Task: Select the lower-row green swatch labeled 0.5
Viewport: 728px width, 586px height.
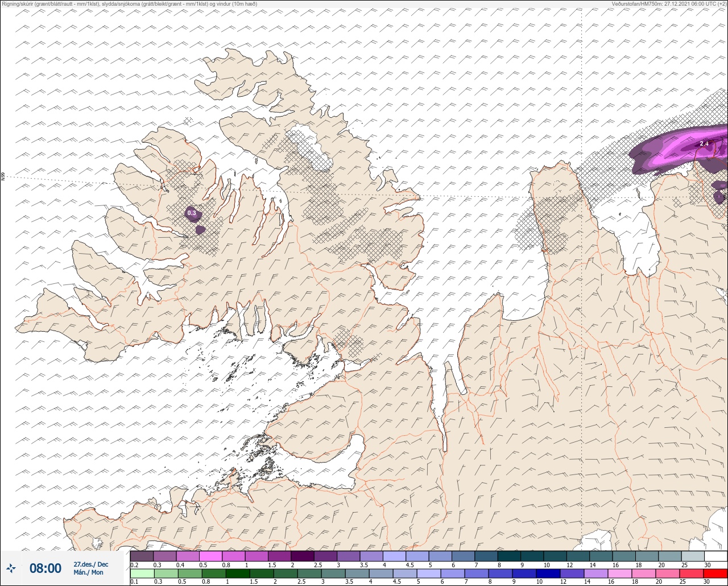Action: (190, 573)
